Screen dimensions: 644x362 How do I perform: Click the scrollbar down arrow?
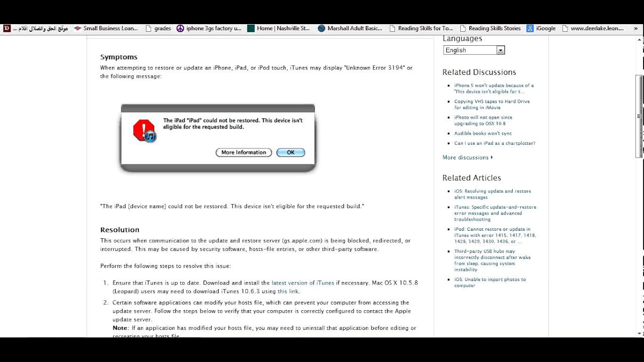[639, 333]
